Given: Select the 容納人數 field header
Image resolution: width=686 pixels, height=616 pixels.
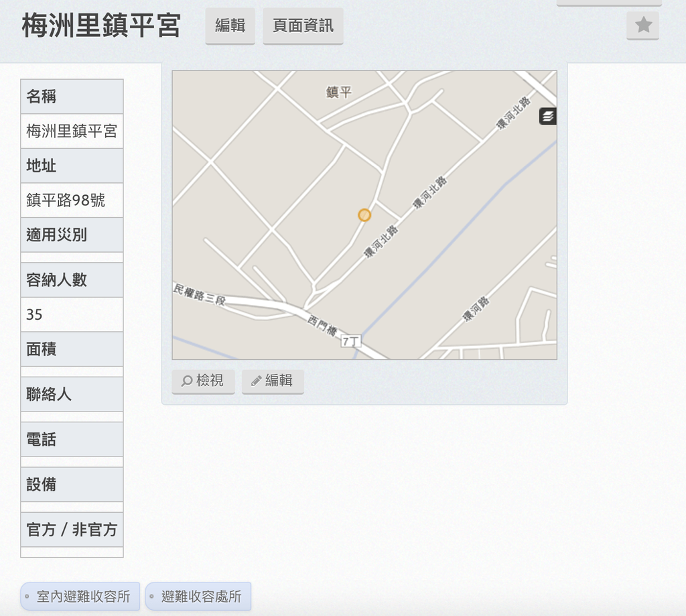Looking at the screenshot, I should click(x=72, y=280).
